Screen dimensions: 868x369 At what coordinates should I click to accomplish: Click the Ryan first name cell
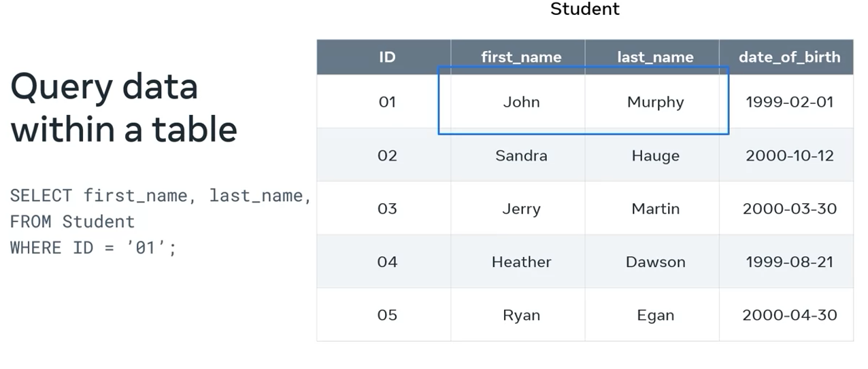(x=521, y=315)
